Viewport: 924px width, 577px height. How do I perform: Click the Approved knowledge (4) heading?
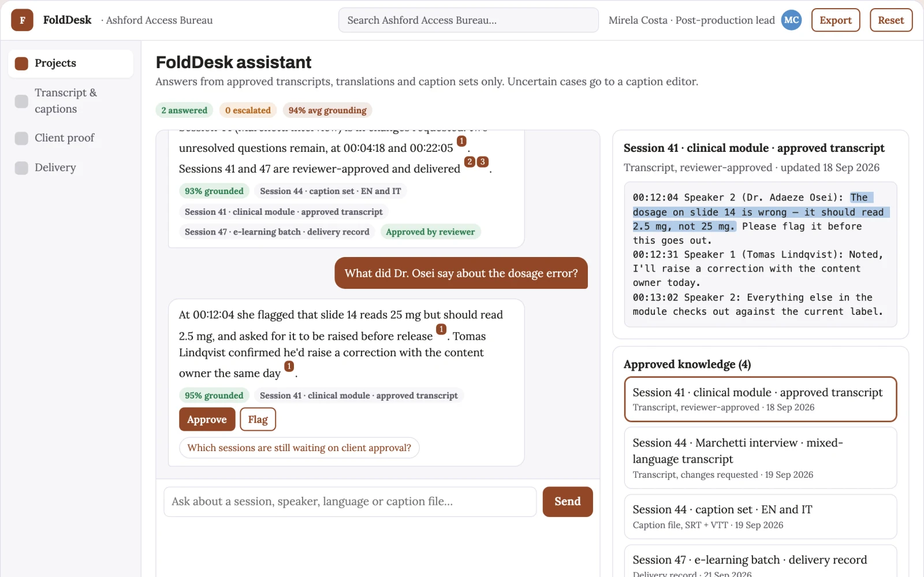tap(687, 364)
